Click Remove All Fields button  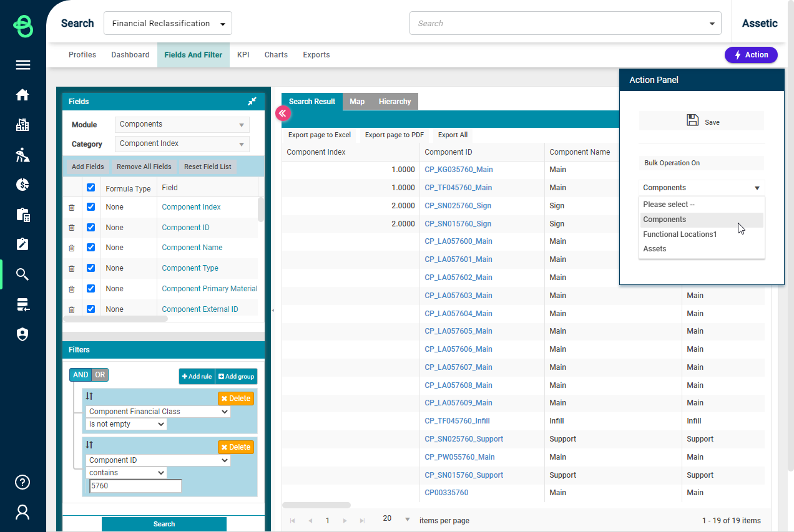coord(144,167)
